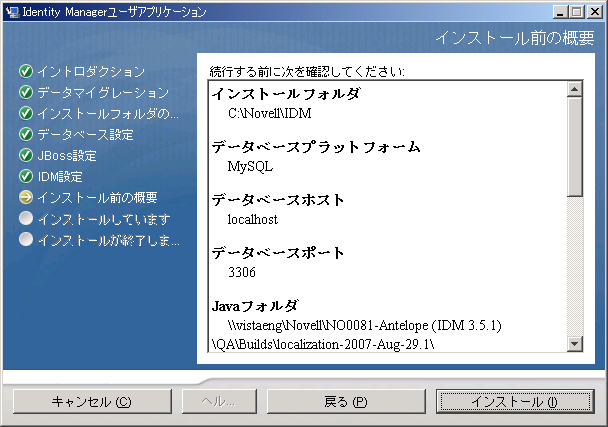Click yellow arrow icon beside インストール前の概要
The image size is (608, 427).
pos(26,197)
